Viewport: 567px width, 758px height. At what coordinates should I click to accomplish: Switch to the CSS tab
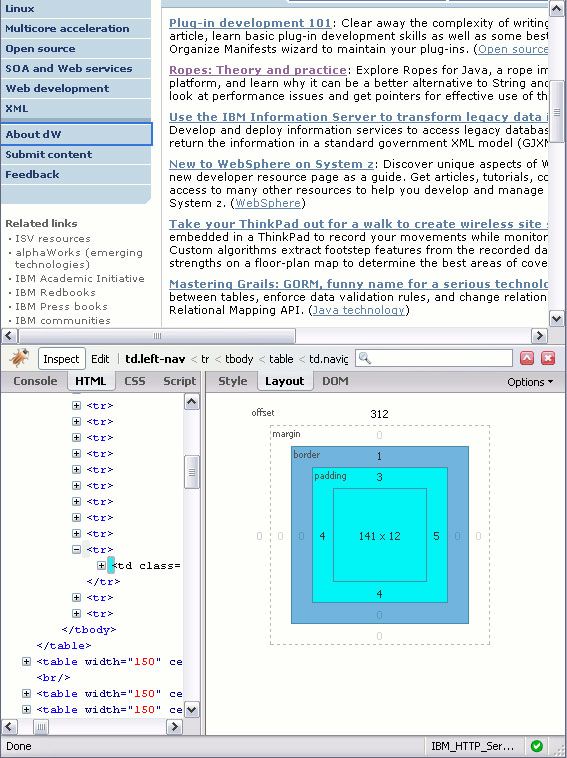click(135, 381)
